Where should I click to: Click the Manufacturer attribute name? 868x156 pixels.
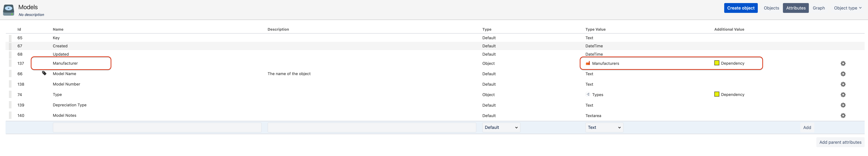tap(65, 63)
